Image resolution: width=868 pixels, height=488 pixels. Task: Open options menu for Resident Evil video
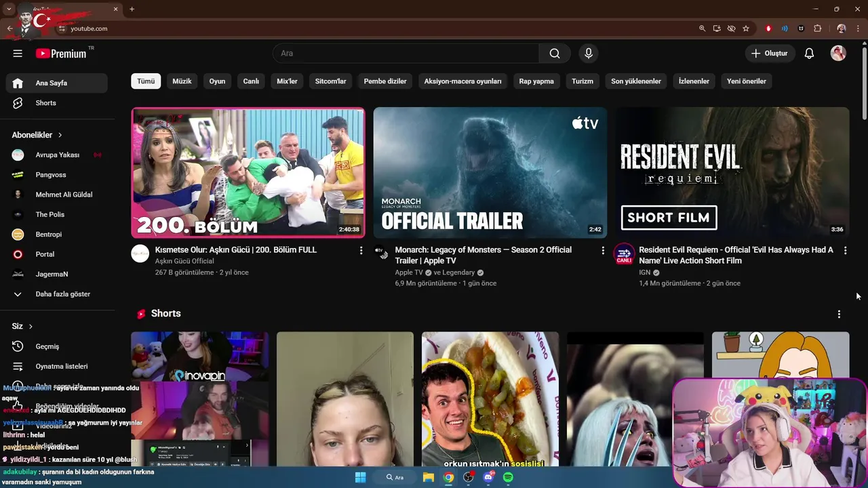click(x=845, y=251)
